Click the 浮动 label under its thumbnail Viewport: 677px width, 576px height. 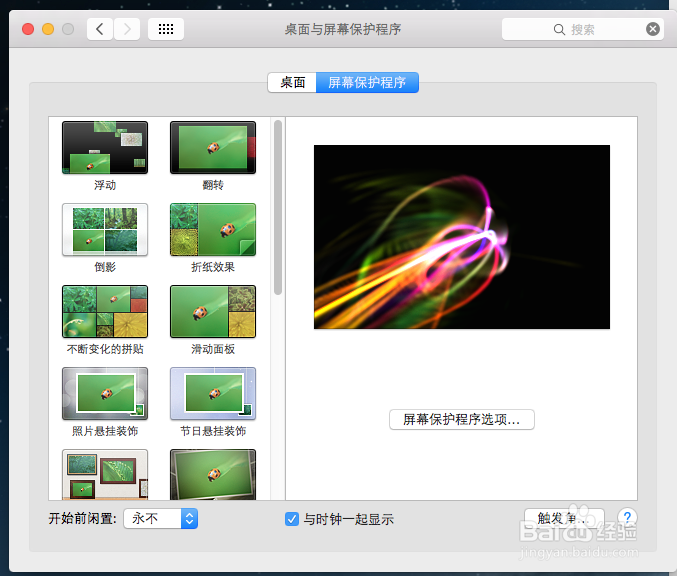[x=105, y=185]
